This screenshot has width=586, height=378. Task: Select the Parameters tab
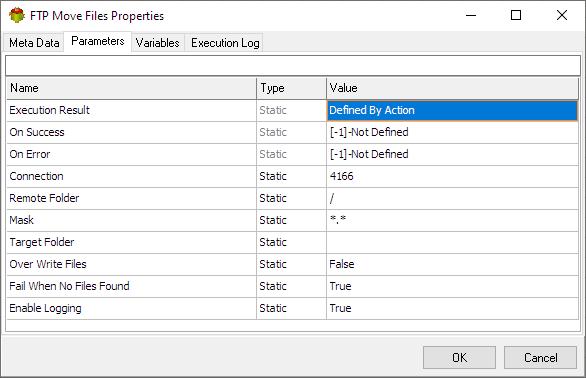tap(98, 41)
